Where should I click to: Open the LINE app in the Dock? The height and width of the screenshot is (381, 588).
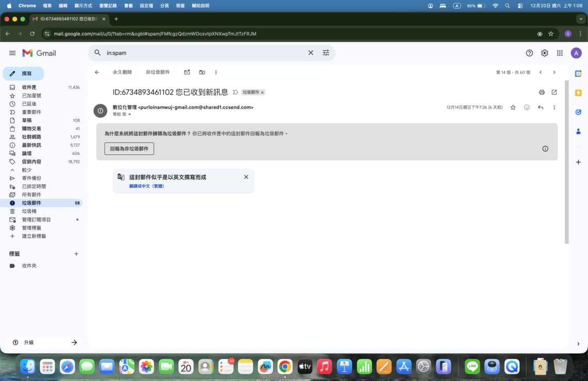point(472,367)
